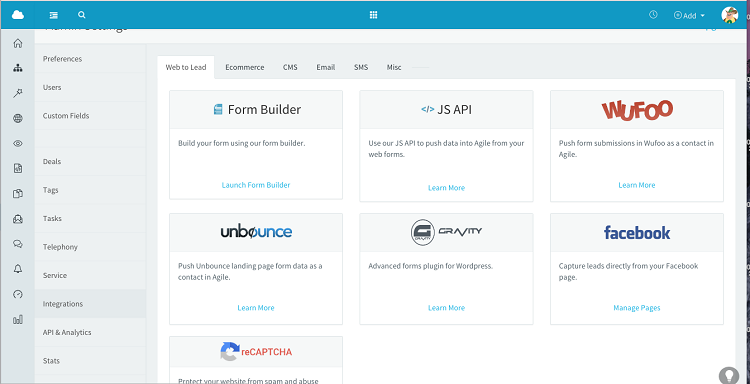Open the Add dropdown menu
750x384 pixels.
tap(689, 15)
